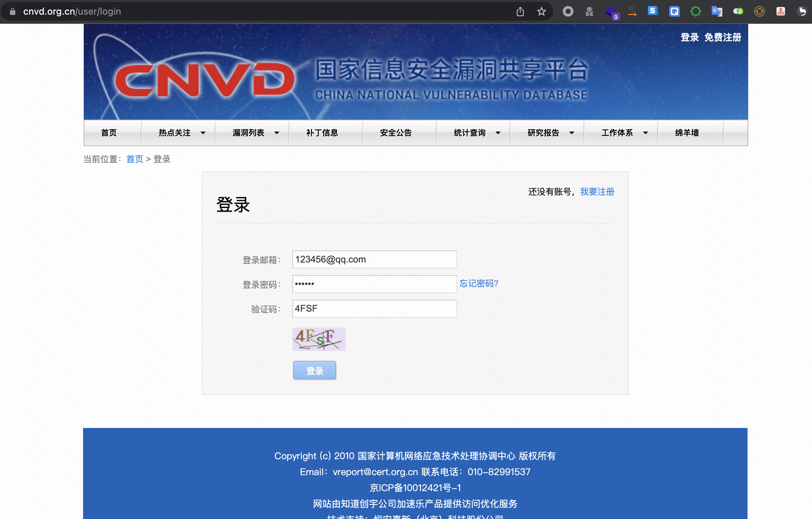Focus the 登录密码 password field

(x=374, y=284)
